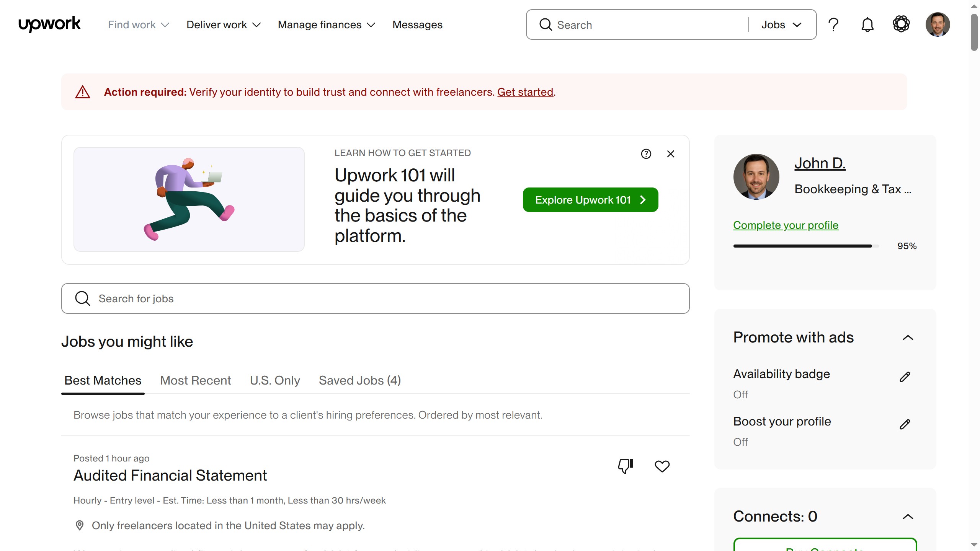This screenshot has height=551, width=980.
Task: Click Complete your profile link
Action: point(786,225)
